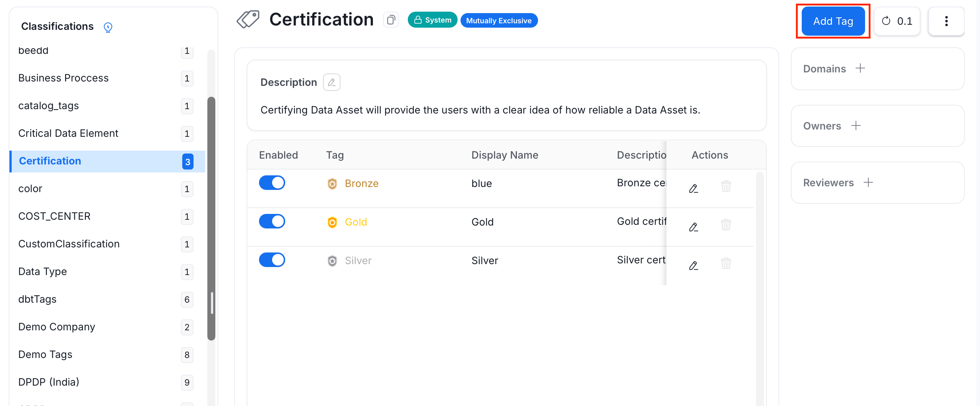Delete the Silver tag
The image size is (980, 406).
pos(726,263)
